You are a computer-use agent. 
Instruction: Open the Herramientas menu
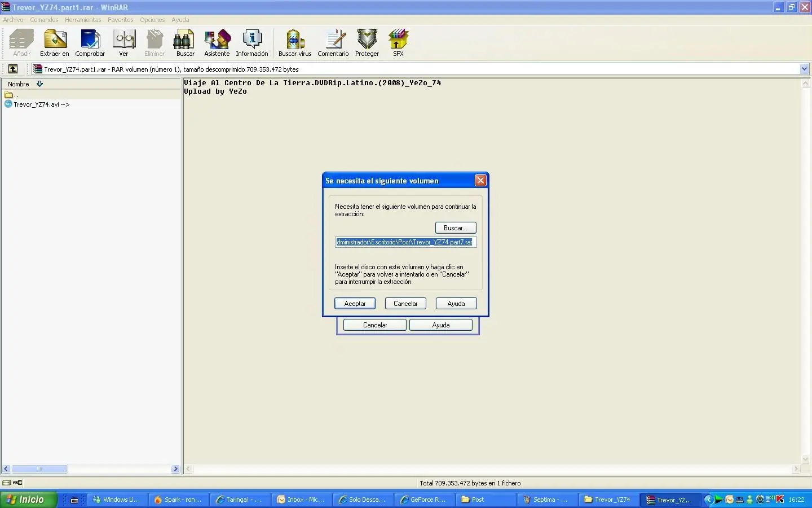[83, 20]
